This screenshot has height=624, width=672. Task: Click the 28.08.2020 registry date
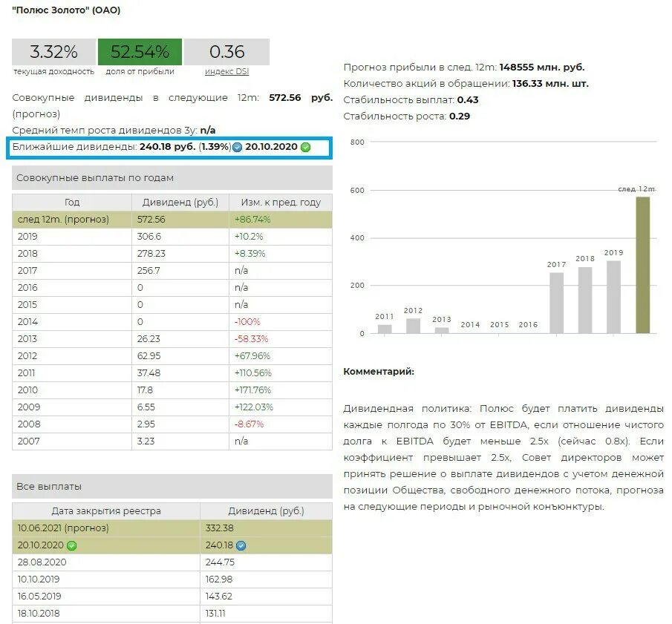pyautogui.click(x=42, y=562)
